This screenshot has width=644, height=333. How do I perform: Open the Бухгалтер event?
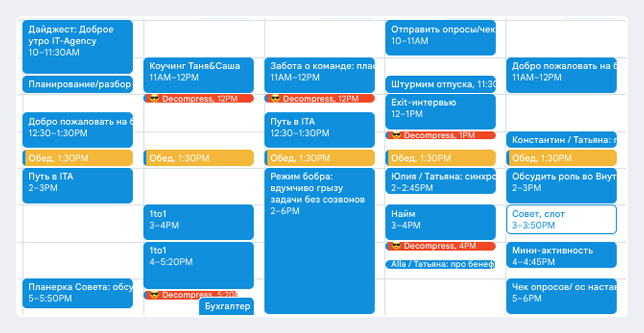(227, 306)
